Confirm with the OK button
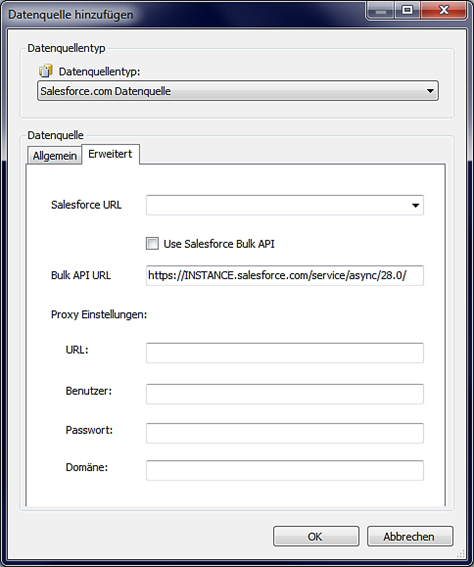The image size is (474, 567). 316,537
